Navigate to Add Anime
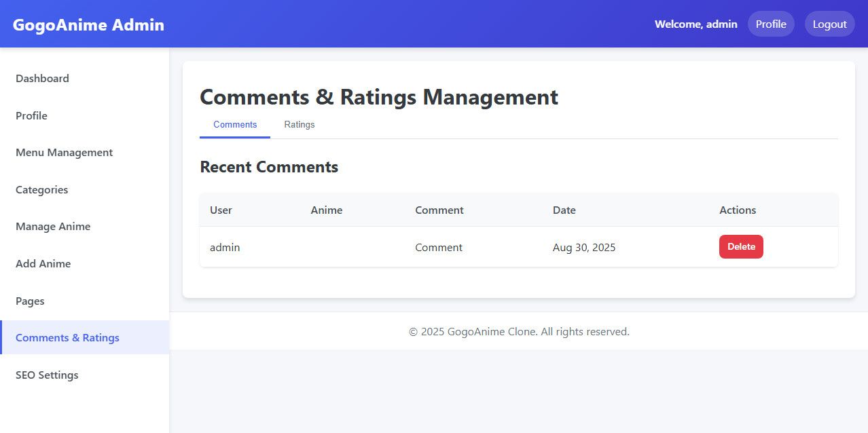This screenshot has width=868, height=433. point(43,263)
